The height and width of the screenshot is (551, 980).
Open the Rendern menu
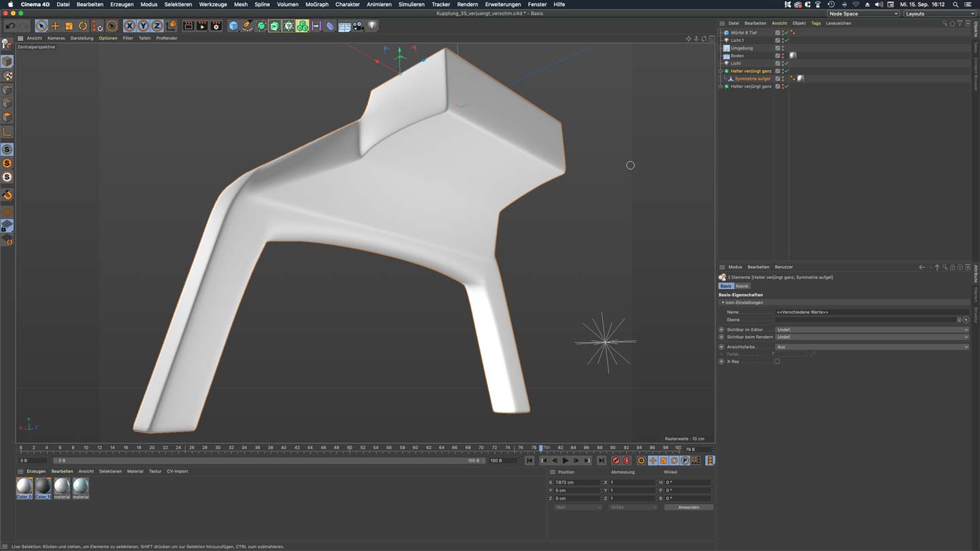click(x=468, y=4)
